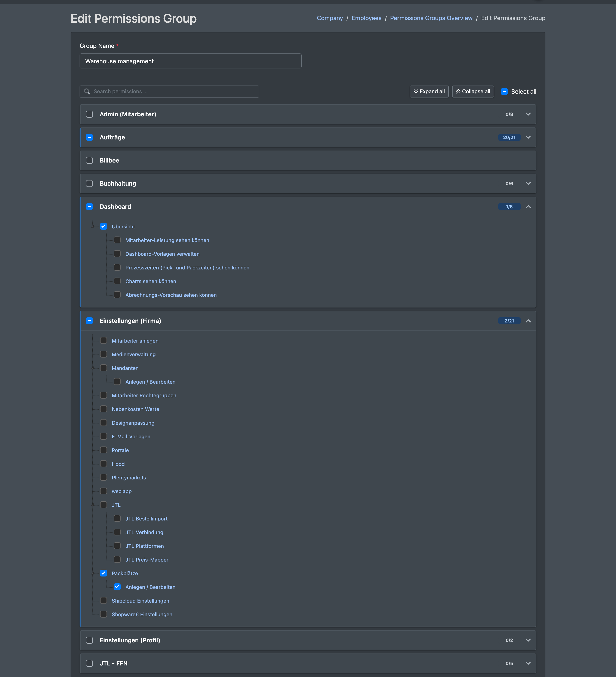Check the Mandanten permission checkbox
This screenshot has height=677, width=616.
coord(104,368)
